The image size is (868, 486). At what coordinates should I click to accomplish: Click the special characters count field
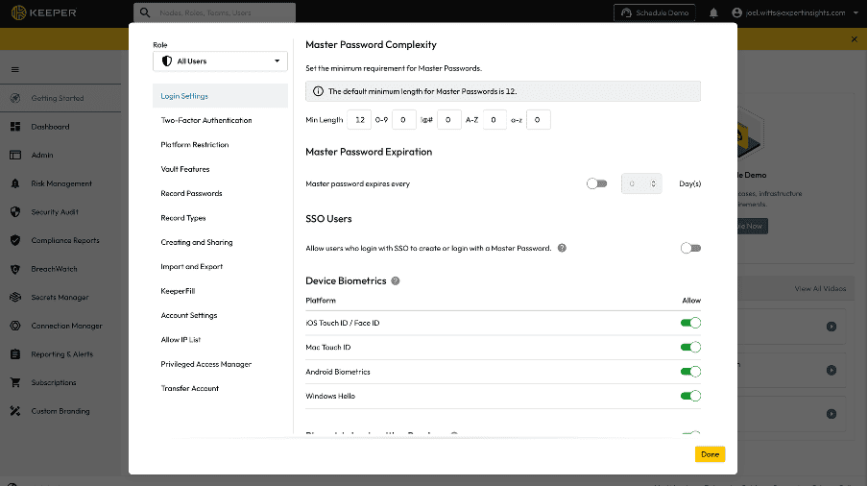[x=449, y=119]
